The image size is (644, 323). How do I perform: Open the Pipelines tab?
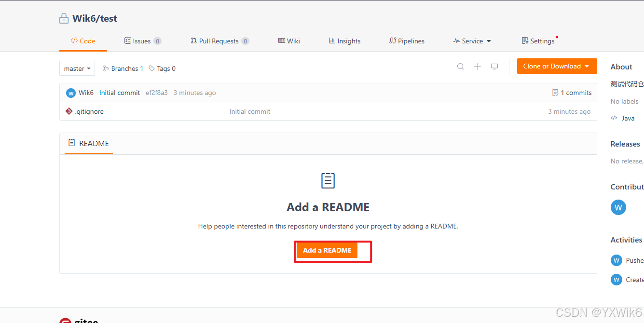407,41
